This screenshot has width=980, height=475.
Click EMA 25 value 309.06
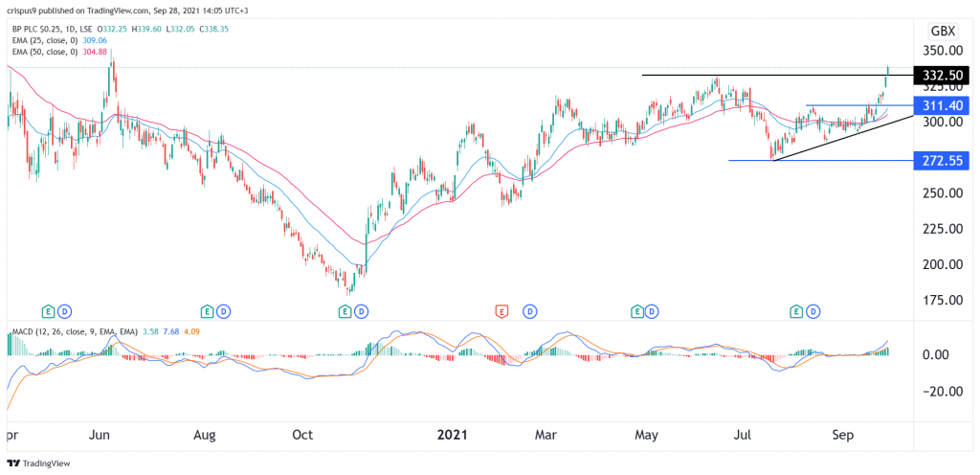point(96,40)
